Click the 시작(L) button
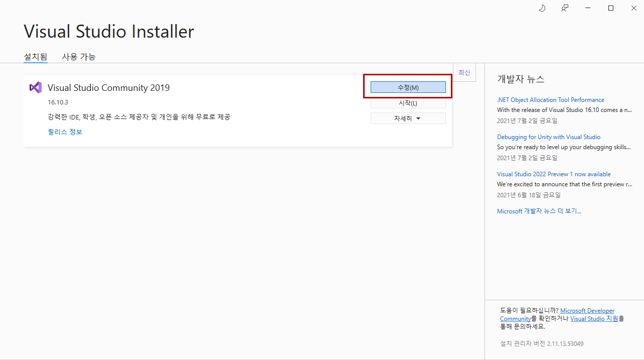The height and width of the screenshot is (360, 644). (408, 103)
